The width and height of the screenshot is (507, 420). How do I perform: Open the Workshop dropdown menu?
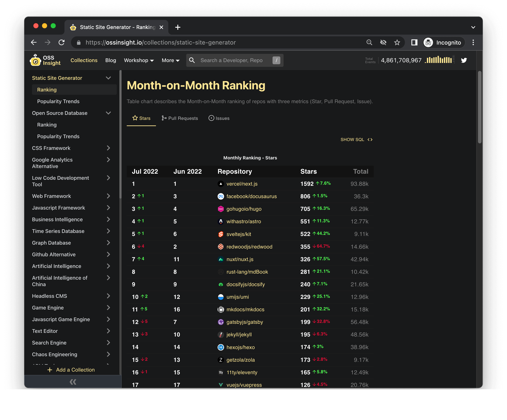139,60
